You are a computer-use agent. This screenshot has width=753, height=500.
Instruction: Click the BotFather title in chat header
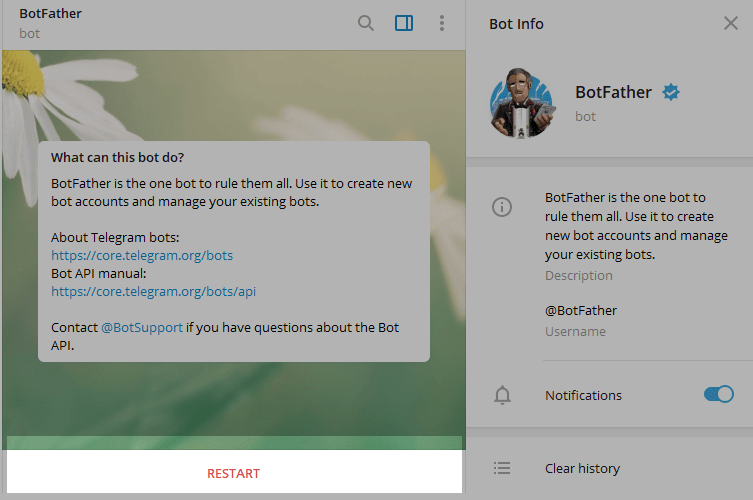click(51, 14)
